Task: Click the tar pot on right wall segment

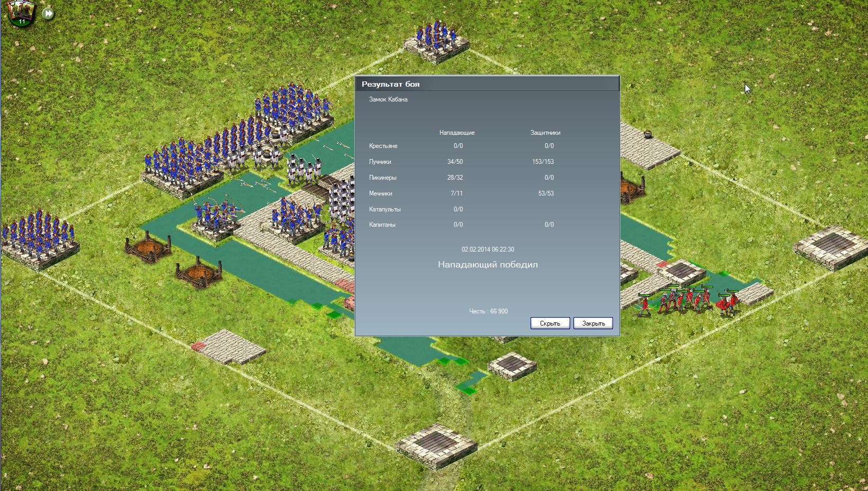Action: [x=647, y=134]
